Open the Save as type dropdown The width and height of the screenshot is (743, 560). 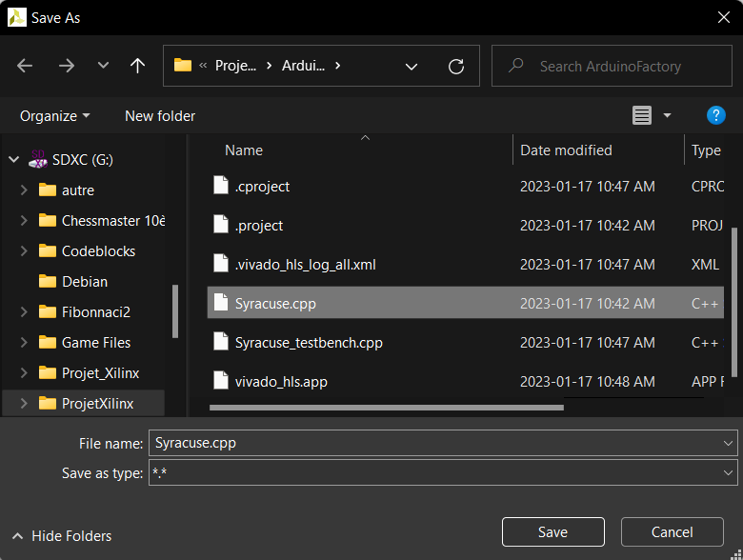pyautogui.click(x=729, y=472)
